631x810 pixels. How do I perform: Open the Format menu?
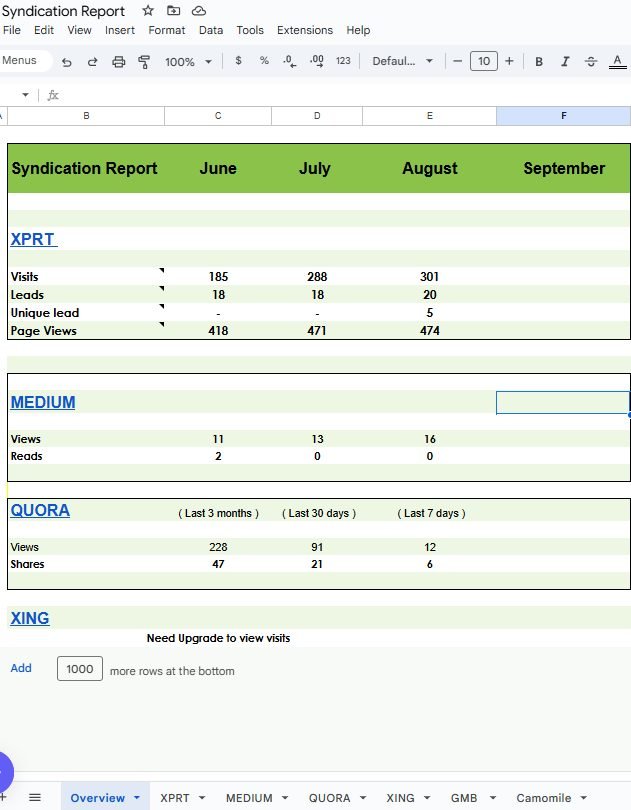166,30
